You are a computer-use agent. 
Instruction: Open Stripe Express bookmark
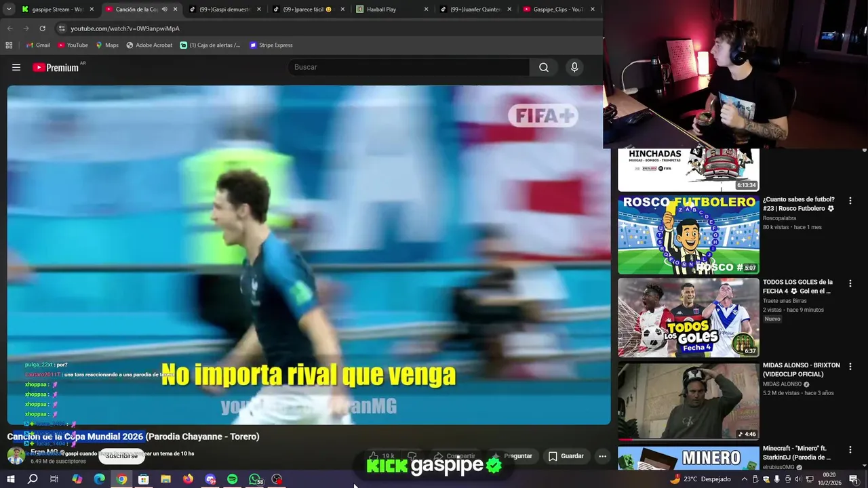point(271,45)
